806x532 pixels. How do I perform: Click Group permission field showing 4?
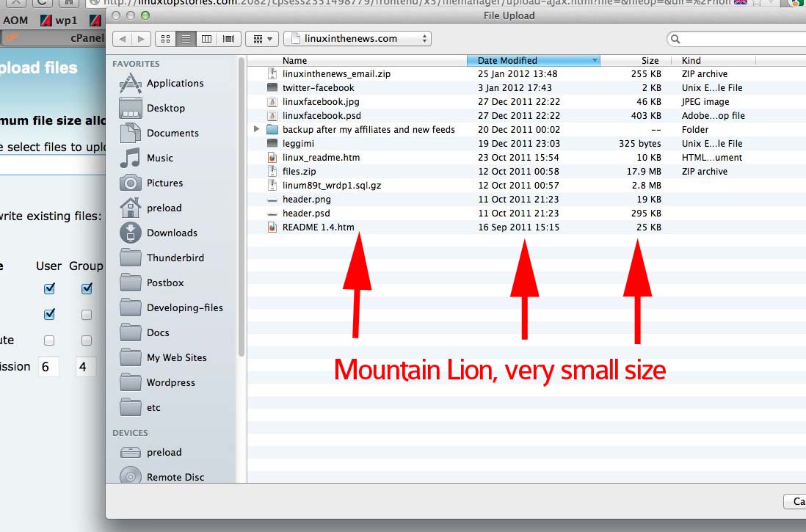coord(85,367)
